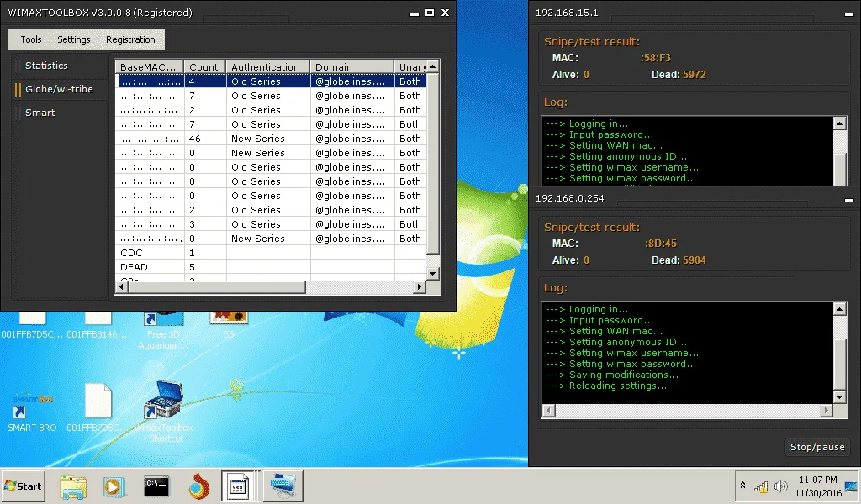Screen dimensions: 861x504
Task: Click the right arrow of table's horizontal scrollbar
Action: [420, 286]
